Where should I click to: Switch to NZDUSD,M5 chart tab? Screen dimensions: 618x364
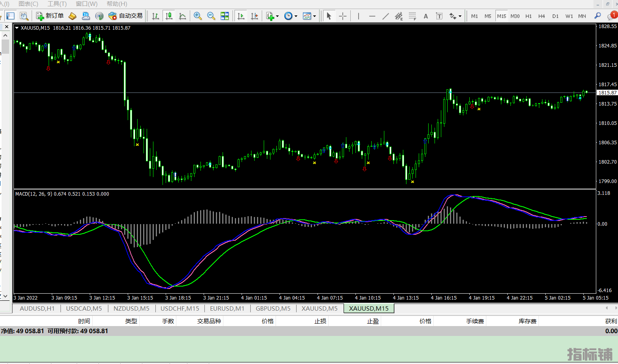131,308
